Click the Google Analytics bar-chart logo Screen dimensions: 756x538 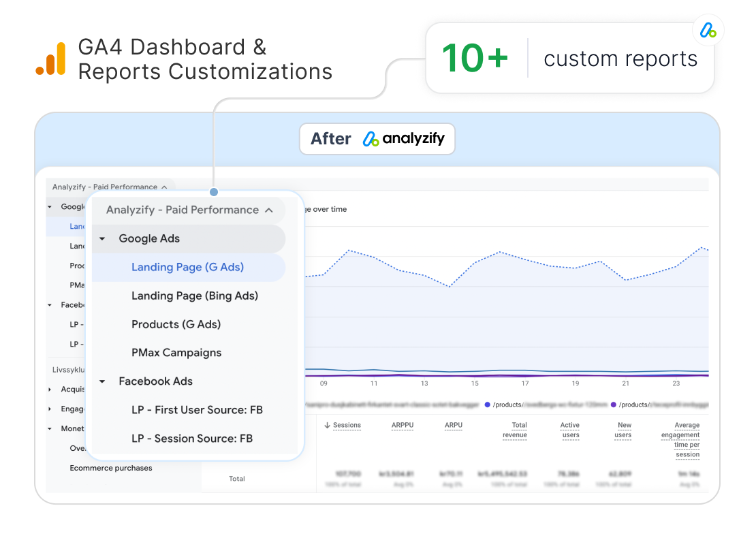click(51, 59)
